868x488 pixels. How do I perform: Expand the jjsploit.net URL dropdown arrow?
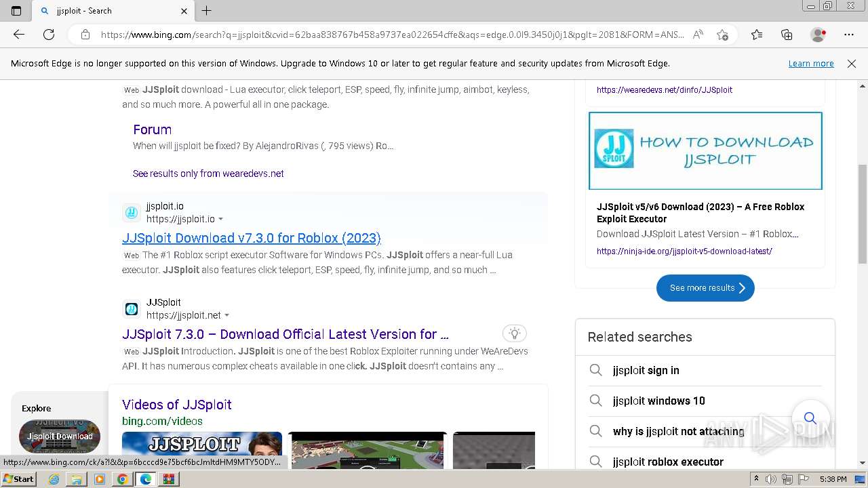[227, 316]
